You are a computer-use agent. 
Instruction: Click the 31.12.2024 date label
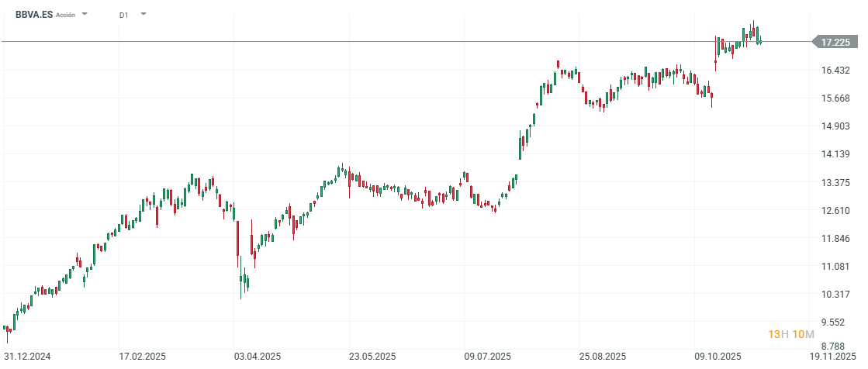point(26,357)
